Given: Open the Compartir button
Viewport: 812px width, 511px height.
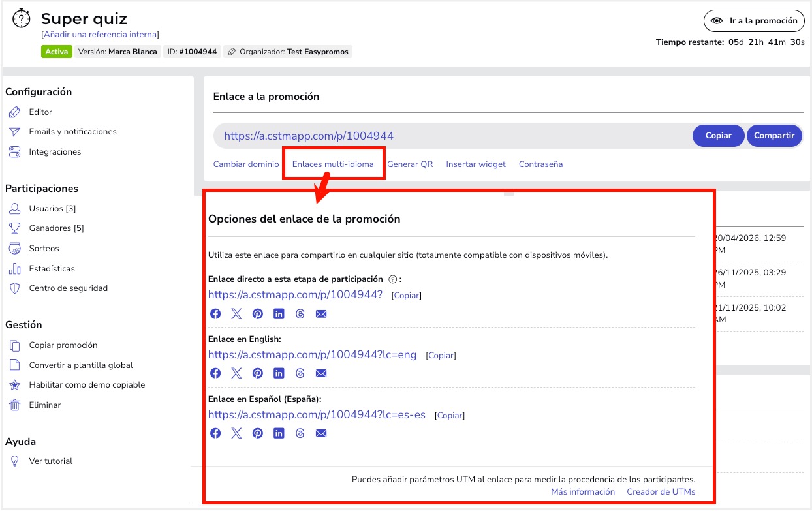Looking at the screenshot, I should tap(775, 136).
